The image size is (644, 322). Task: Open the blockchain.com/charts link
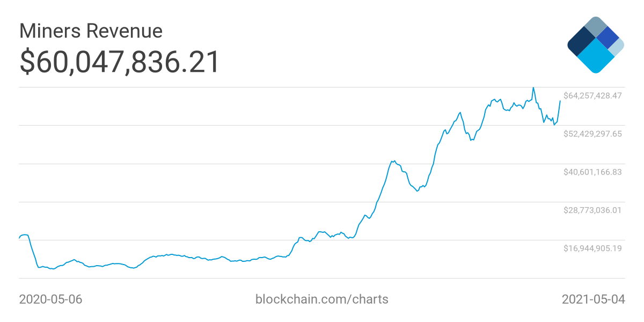322,299
